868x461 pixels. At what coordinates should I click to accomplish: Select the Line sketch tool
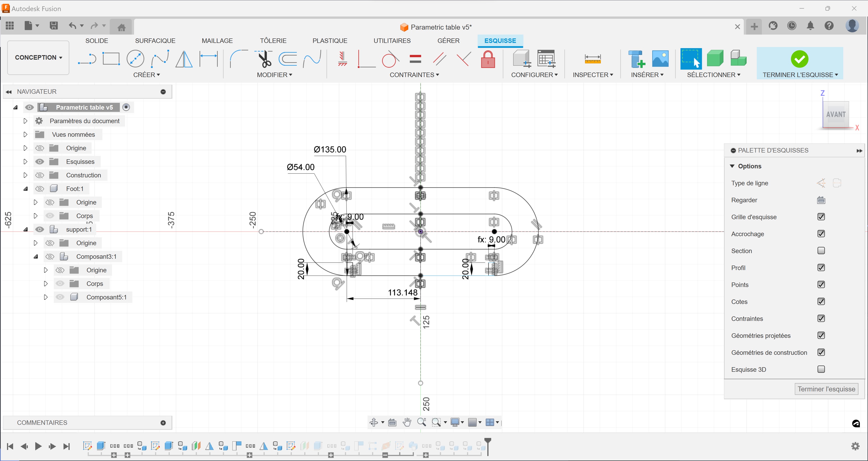click(87, 59)
